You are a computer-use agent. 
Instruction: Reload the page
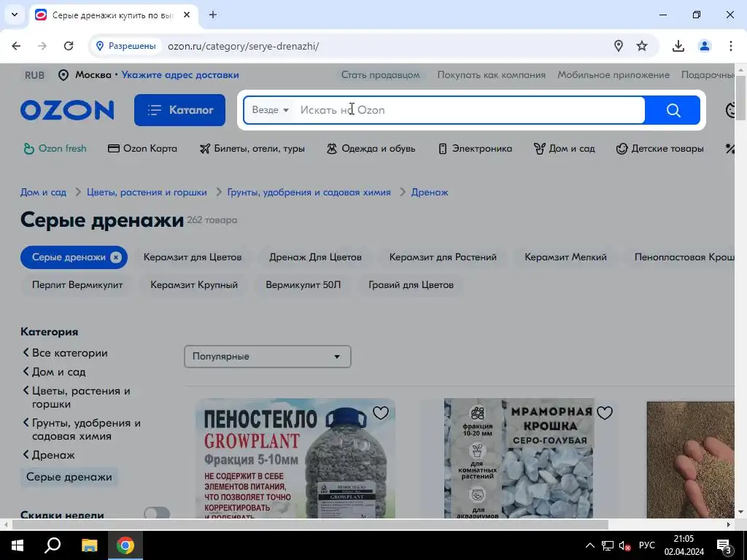click(69, 46)
